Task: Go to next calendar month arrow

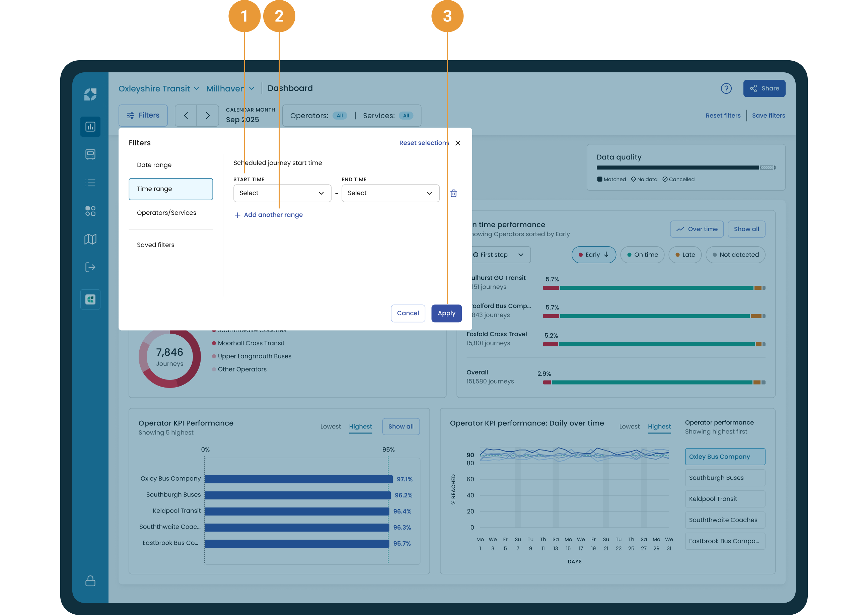Action: pos(207,116)
